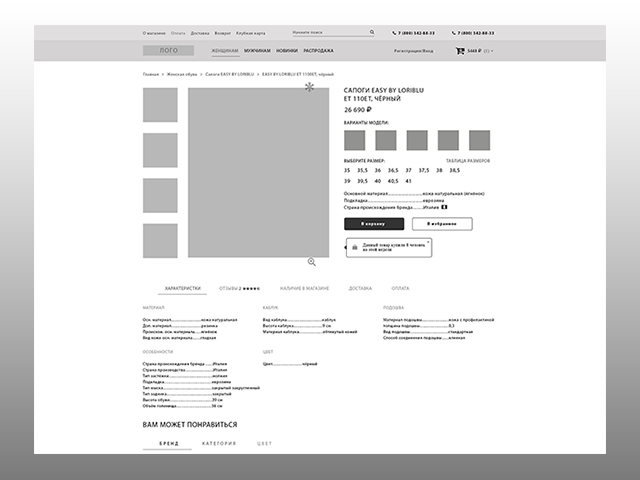
Task: Click the 26 690 ₽ price
Action: pos(358,110)
